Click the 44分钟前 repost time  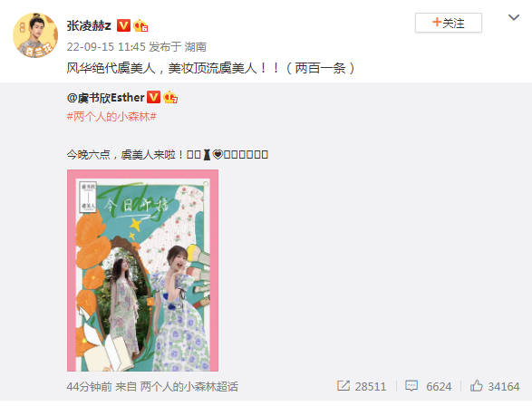click(x=89, y=386)
